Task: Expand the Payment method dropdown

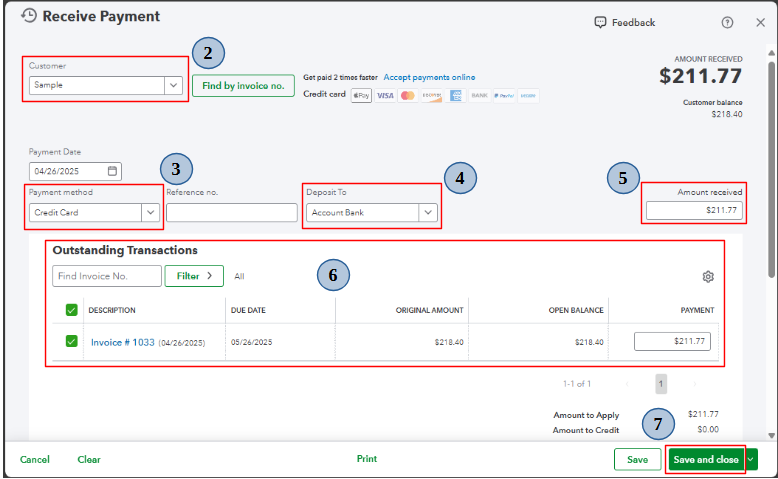Action: click(x=150, y=212)
